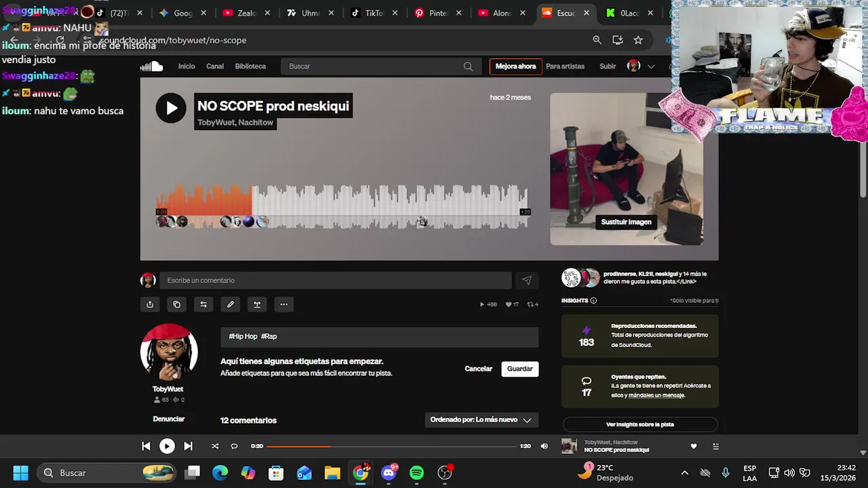
Task: Click the Windows taskbar Buscar search box
Action: [x=106, y=472]
